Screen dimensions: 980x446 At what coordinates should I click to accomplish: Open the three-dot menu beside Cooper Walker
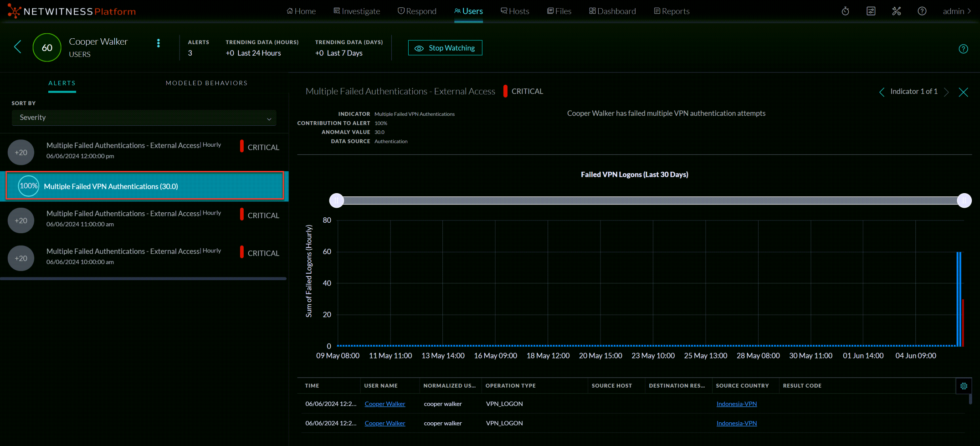coord(158,43)
